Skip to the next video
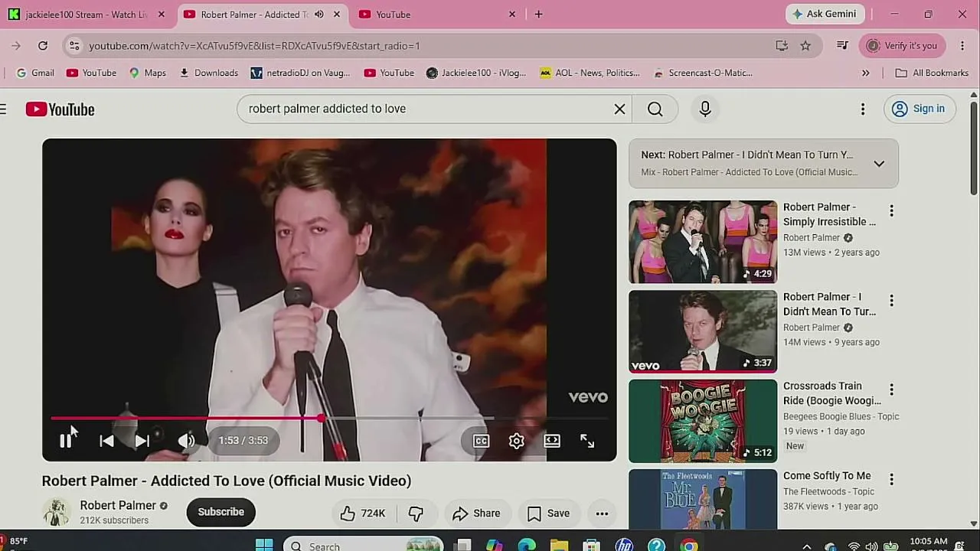This screenshot has height=551, width=980. 142,441
